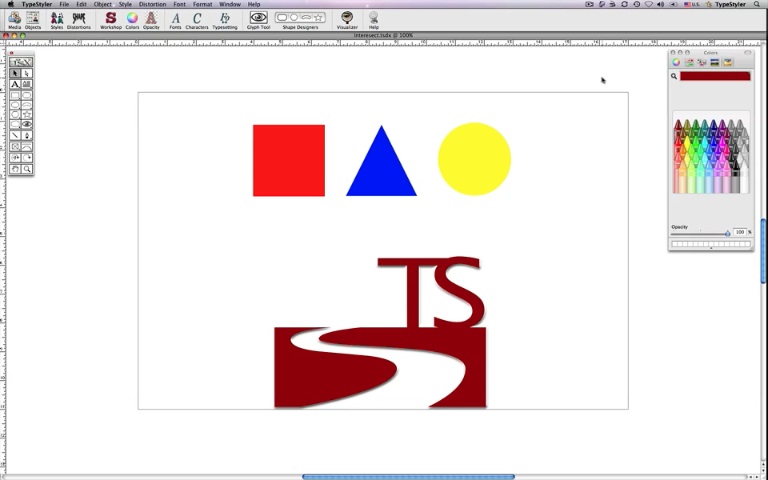
Task: Select the Glyph Tool eye icon in toolbar
Action: pos(258,18)
